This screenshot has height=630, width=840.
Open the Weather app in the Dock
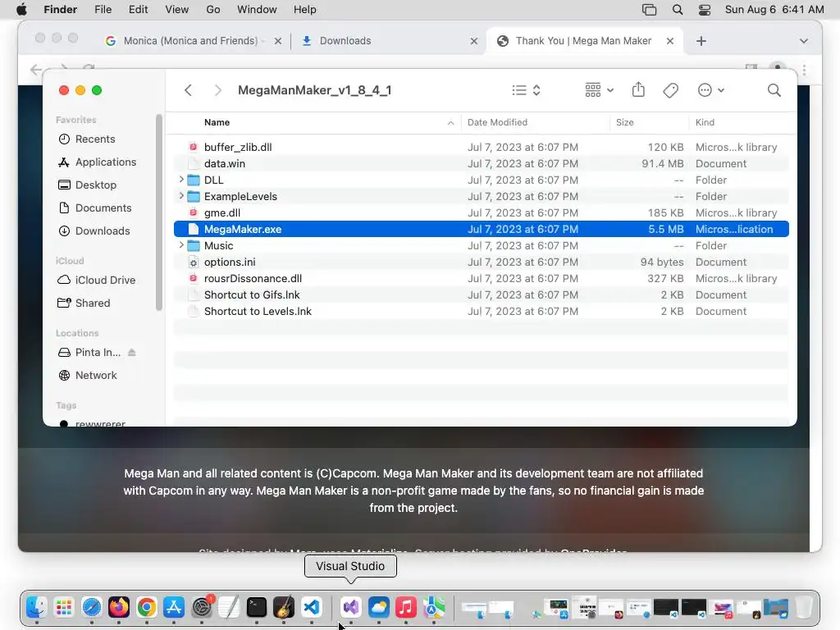(379, 607)
